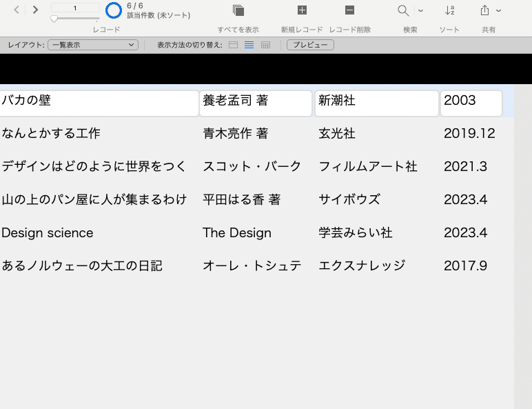Click the date 2017.9
Image resolution: width=532 pixels, height=409 pixels.
pyautogui.click(x=466, y=266)
